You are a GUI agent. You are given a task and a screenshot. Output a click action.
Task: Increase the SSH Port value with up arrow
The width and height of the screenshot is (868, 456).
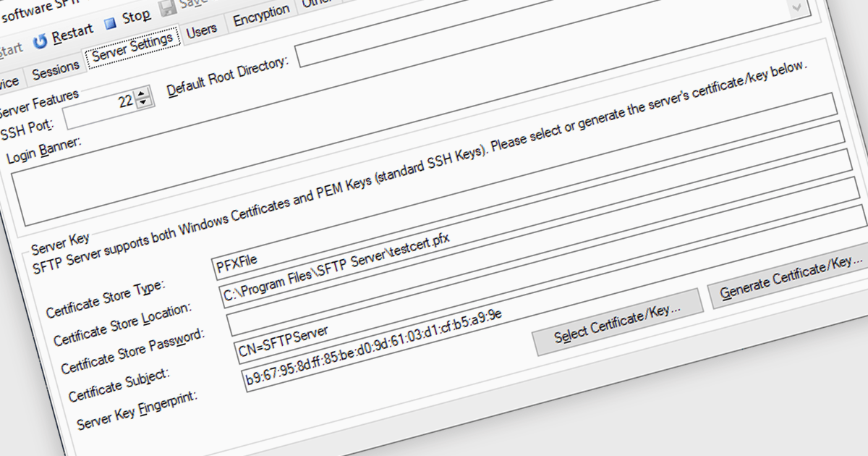pyautogui.click(x=142, y=92)
